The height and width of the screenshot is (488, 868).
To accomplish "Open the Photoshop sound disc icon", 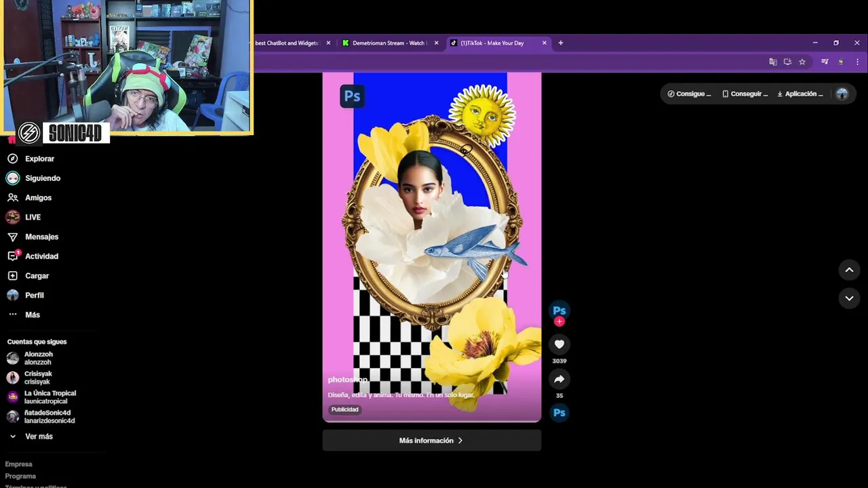I will click(x=559, y=412).
